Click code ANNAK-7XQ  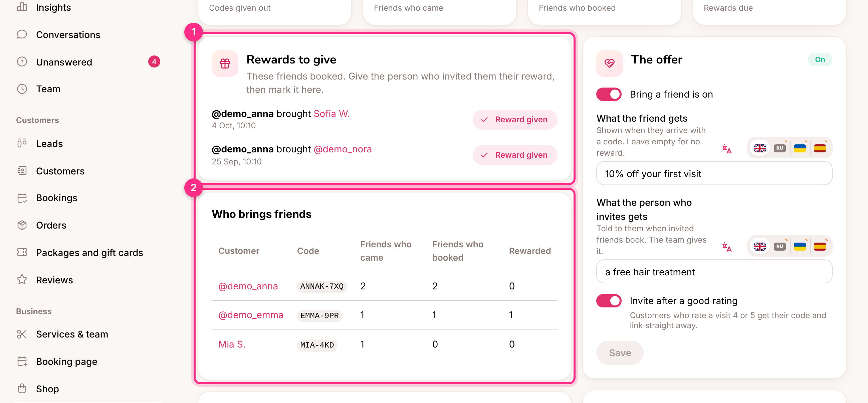[x=322, y=286]
